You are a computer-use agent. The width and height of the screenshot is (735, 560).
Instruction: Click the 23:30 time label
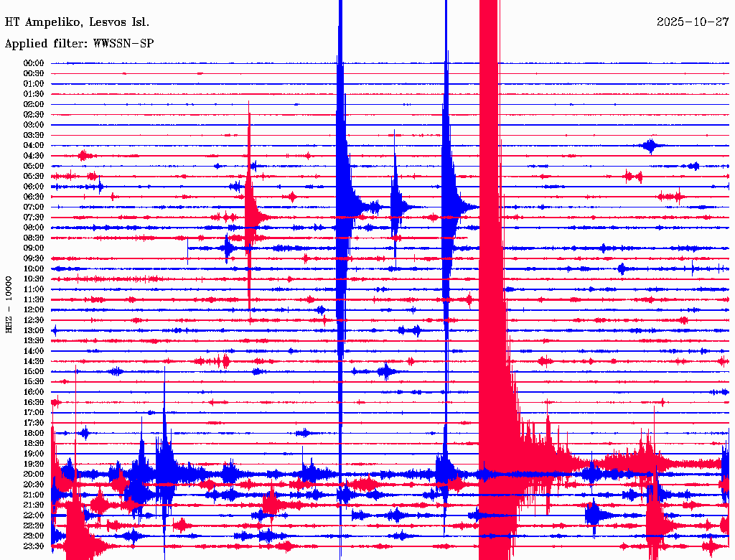point(34,546)
